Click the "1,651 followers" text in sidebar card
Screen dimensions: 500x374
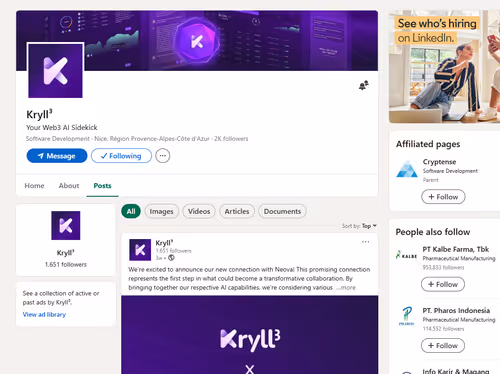point(66,264)
